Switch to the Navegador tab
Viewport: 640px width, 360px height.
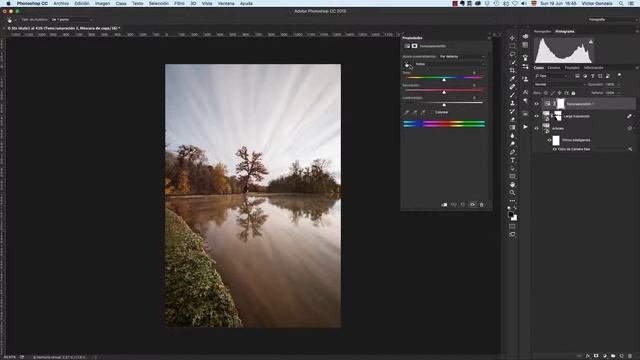(x=542, y=31)
